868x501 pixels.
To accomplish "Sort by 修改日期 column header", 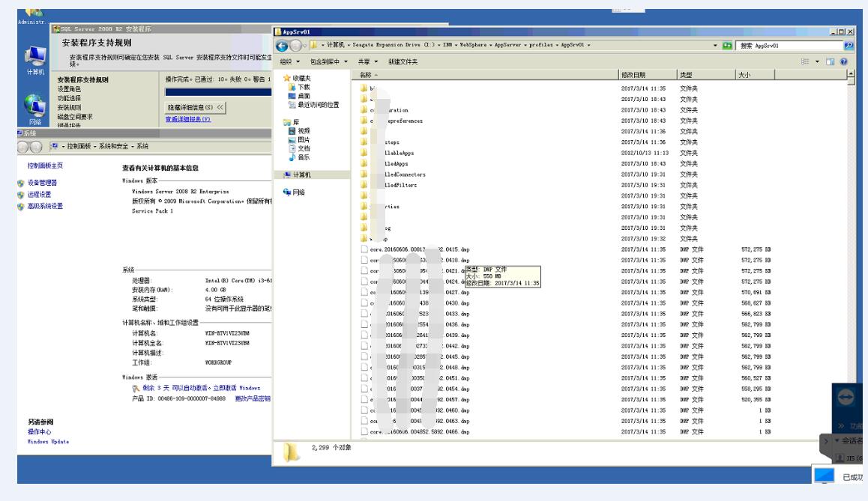I will [647, 75].
